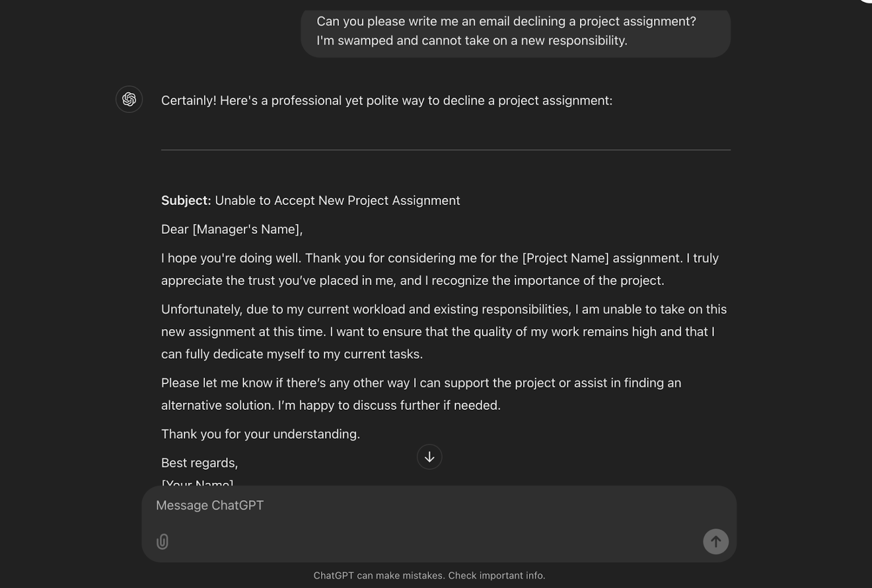Image resolution: width=872 pixels, height=588 pixels.
Task: Click the 'Please let me know' paragraph
Action: [420, 393]
